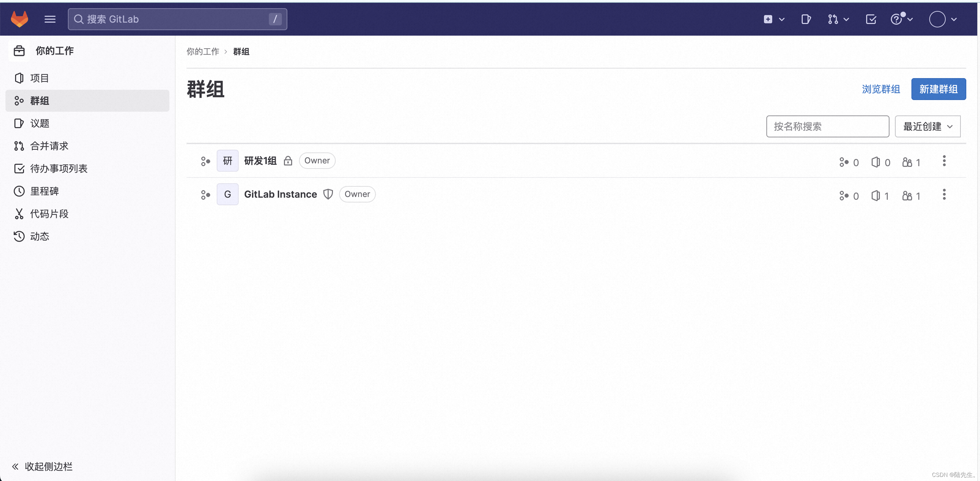Open 代码片段 in the sidebar
The height and width of the screenshot is (481, 980).
point(49,214)
